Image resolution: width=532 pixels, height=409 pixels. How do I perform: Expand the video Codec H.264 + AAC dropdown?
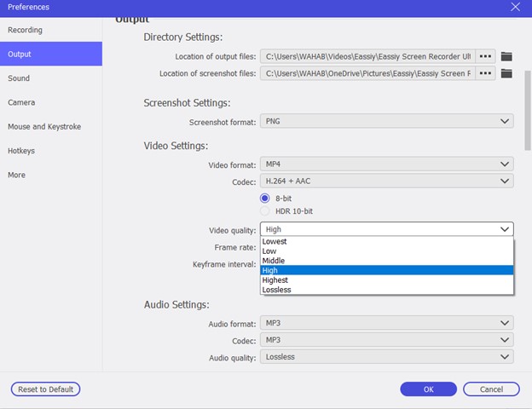tap(387, 181)
